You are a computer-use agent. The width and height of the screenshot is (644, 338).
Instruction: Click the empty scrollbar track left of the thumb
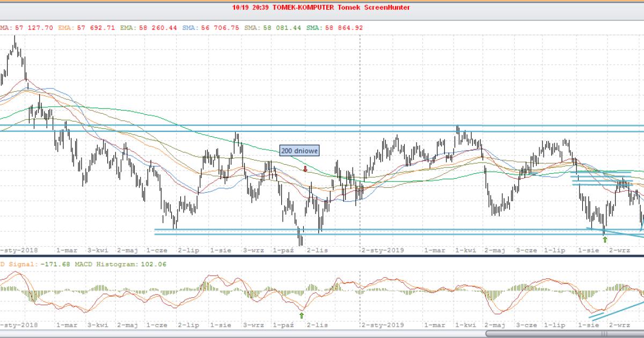(241, 334)
